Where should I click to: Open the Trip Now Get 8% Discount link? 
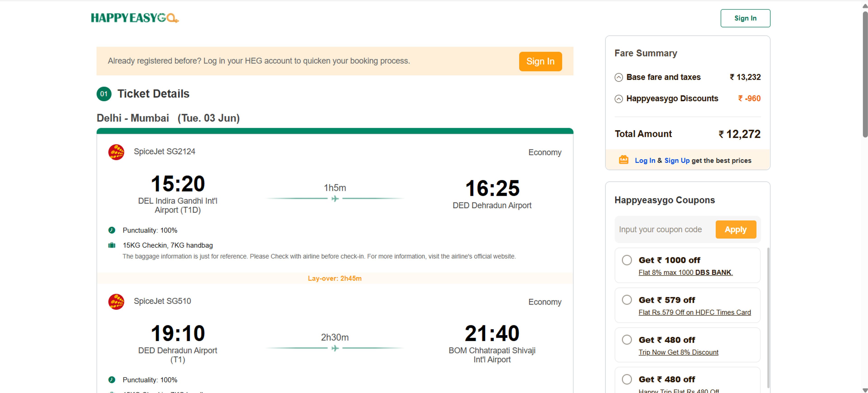click(x=678, y=352)
